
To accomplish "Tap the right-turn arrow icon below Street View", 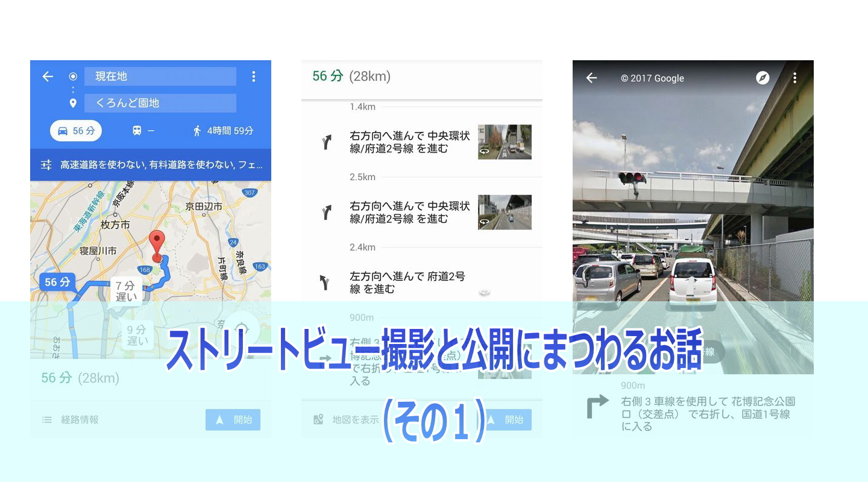I will pyautogui.click(x=597, y=408).
